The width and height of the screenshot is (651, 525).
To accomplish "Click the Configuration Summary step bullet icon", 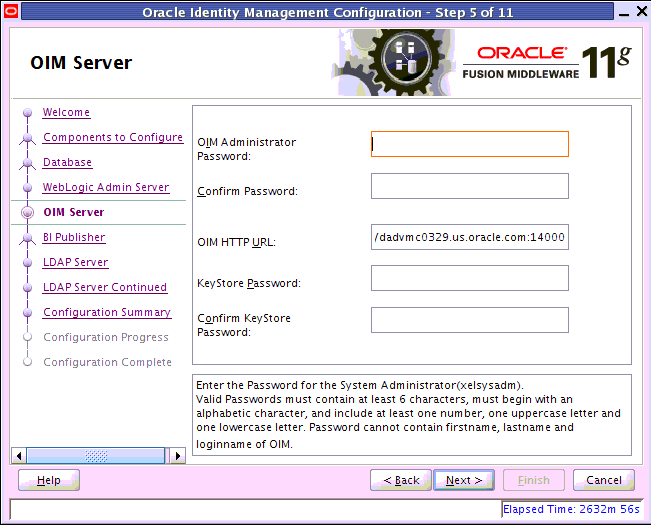I will 27,312.
